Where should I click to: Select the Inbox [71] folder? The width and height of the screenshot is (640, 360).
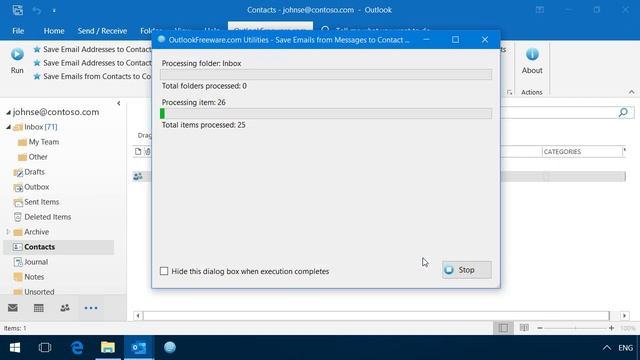[x=41, y=127]
